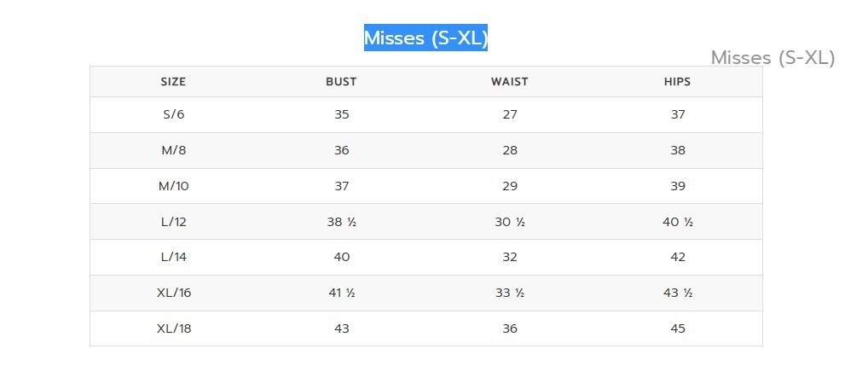Select the HIPS column header
Screen dimensions: 868x372
678,82
